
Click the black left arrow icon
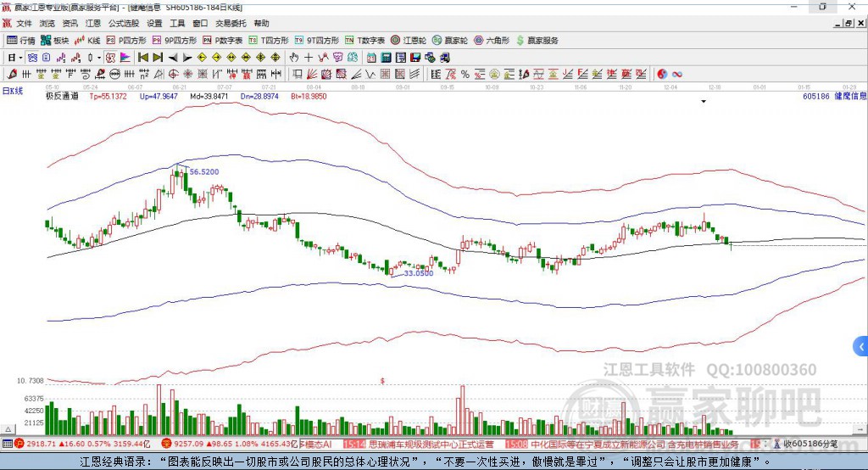[173, 58]
